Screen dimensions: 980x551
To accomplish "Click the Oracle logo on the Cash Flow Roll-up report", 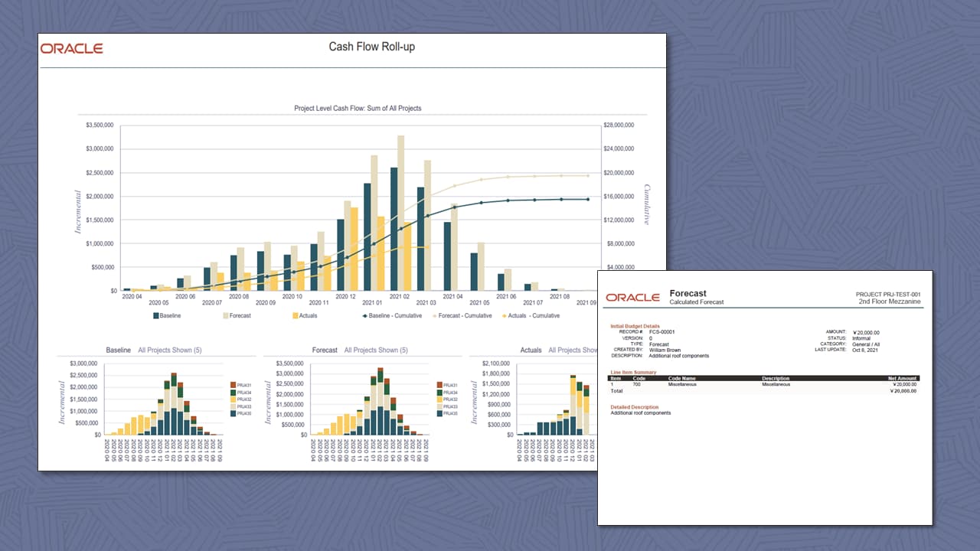I will click(71, 47).
